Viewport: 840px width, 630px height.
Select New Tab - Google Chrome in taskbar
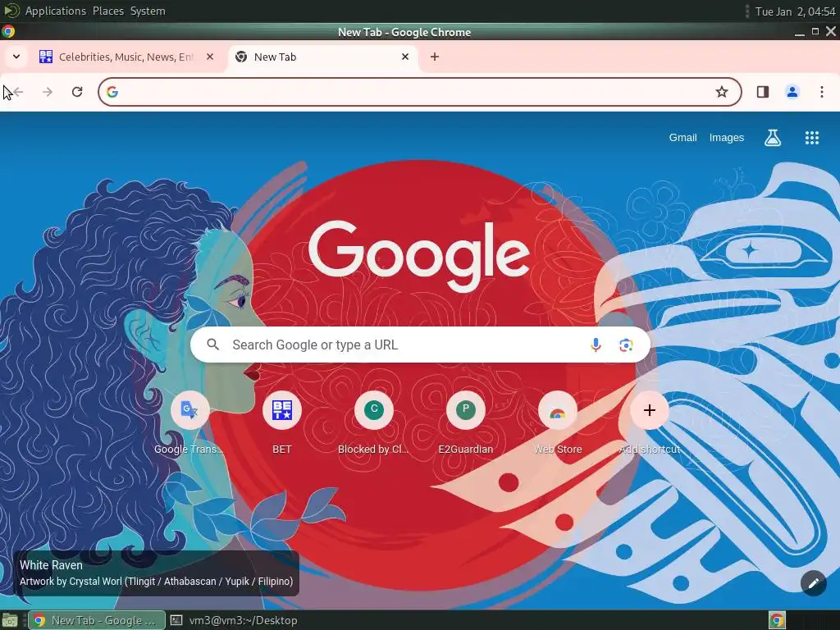97,620
